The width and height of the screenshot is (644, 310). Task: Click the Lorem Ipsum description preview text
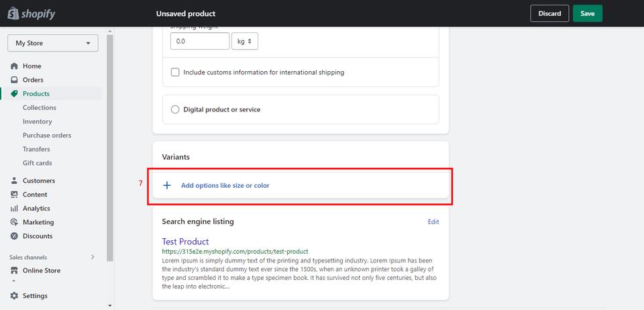pos(299,274)
